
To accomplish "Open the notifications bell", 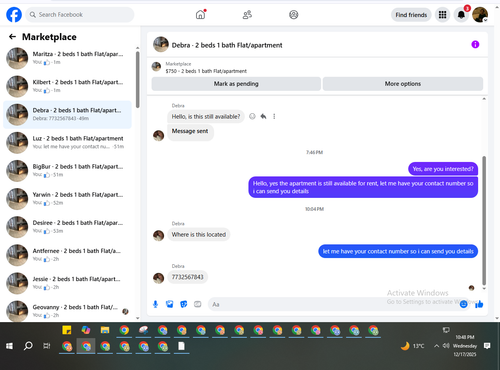I will pyautogui.click(x=461, y=15).
